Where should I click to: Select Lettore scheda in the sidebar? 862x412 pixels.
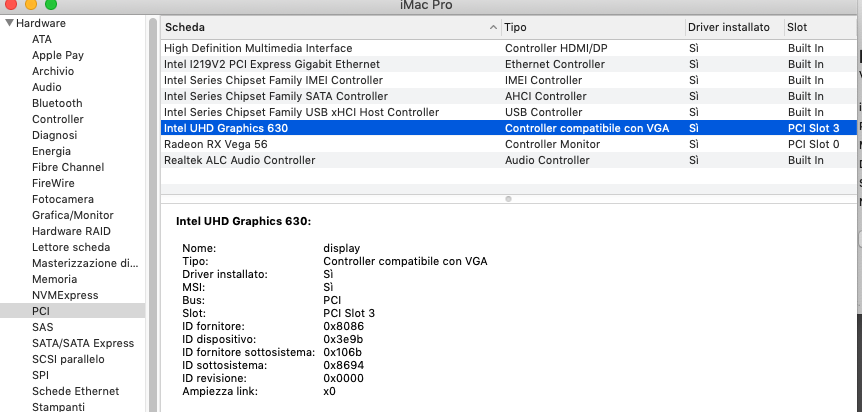coord(71,246)
